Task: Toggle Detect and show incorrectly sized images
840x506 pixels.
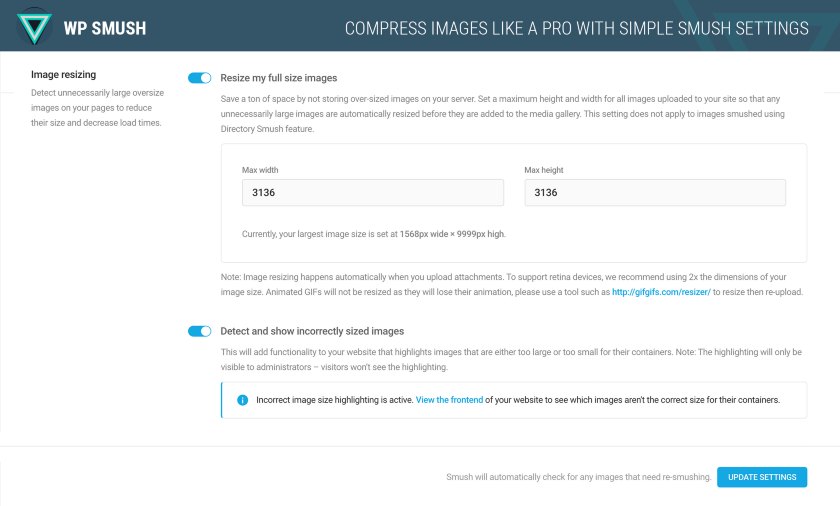Action: (x=199, y=331)
